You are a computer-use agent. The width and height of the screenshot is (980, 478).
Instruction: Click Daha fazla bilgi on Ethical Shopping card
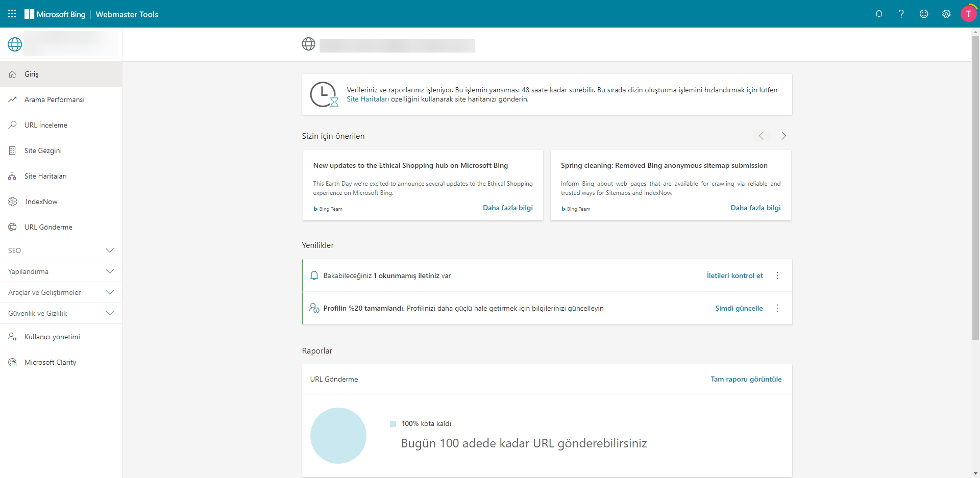coord(508,208)
